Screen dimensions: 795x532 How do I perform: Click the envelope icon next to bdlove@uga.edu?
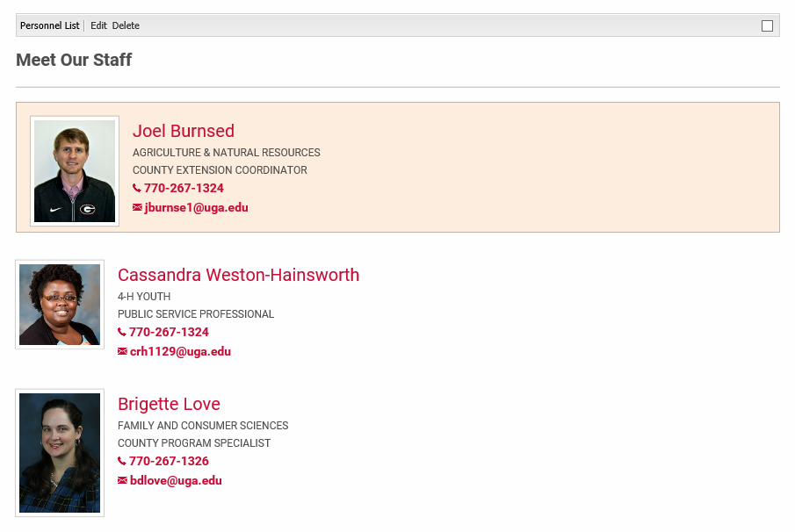coord(122,480)
